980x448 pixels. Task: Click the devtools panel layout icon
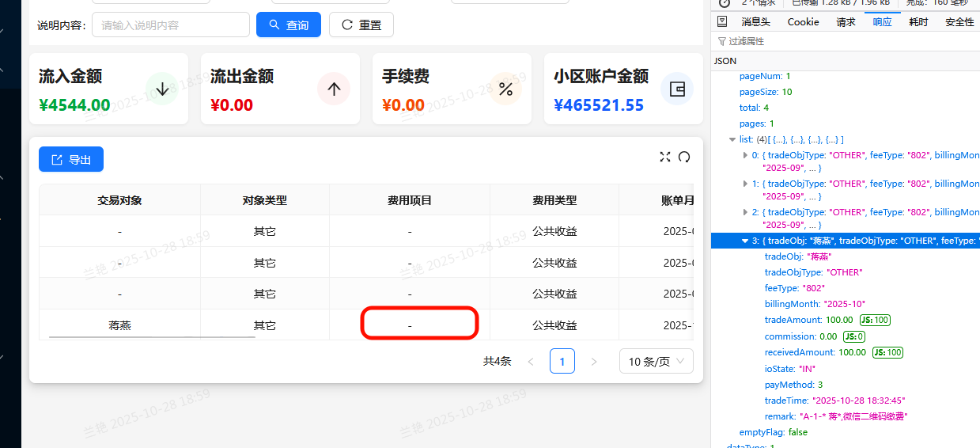tap(722, 22)
